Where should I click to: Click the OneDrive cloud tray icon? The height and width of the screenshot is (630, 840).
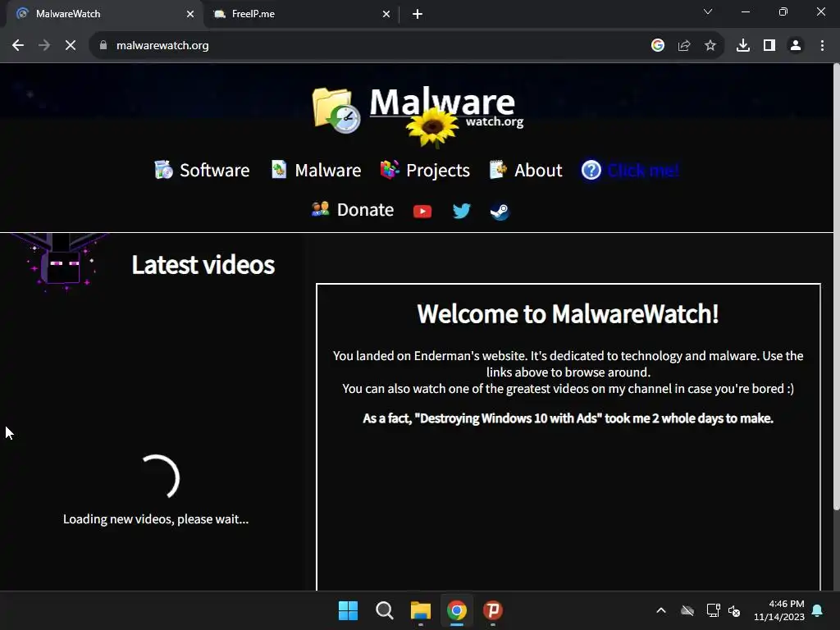click(687, 610)
